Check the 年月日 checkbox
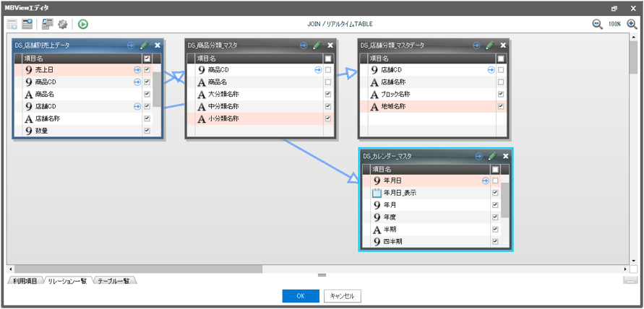Image resolution: width=644 pixels, height=309 pixels. point(495,180)
